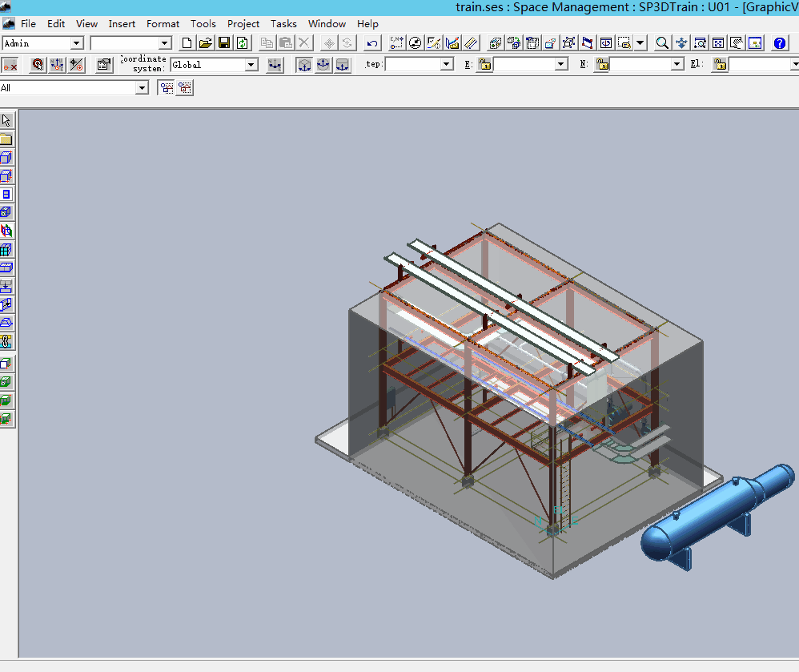Open the Format menu
Viewport: 799px width, 672px height.
click(163, 24)
